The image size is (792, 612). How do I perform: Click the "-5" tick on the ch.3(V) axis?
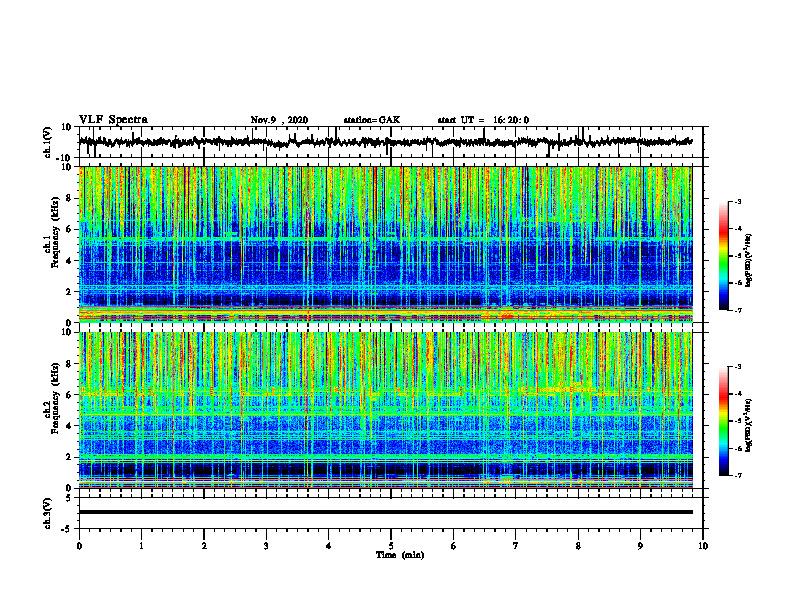coord(67,529)
